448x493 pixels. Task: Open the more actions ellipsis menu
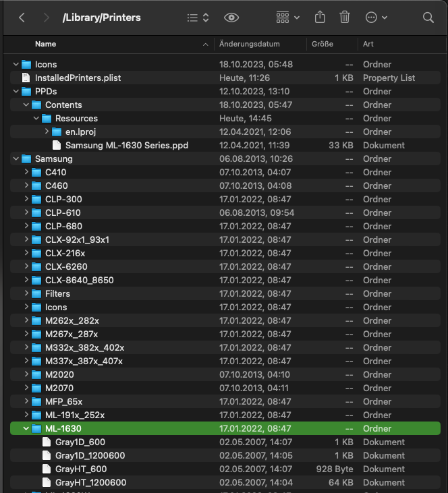375,18
